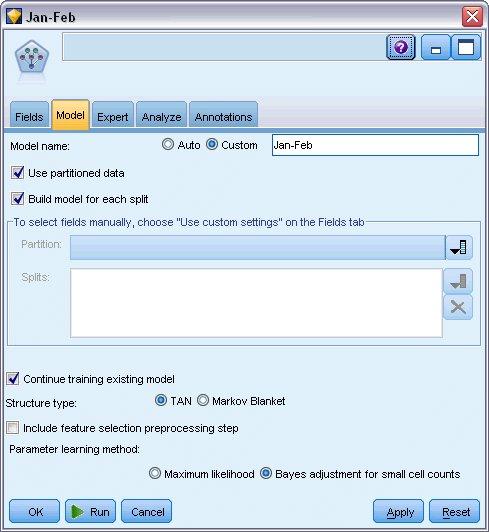
Task: Click the Bayesian network node icon
Action: coord(32,57)
